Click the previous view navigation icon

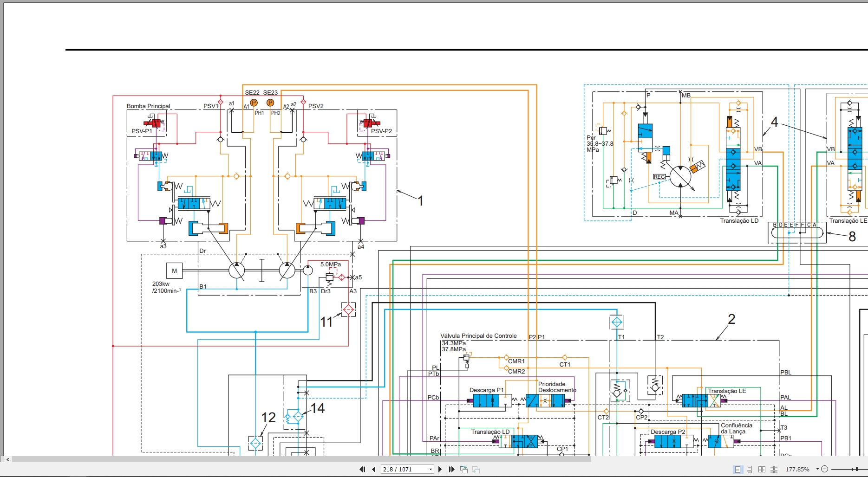tap(463, 469)
